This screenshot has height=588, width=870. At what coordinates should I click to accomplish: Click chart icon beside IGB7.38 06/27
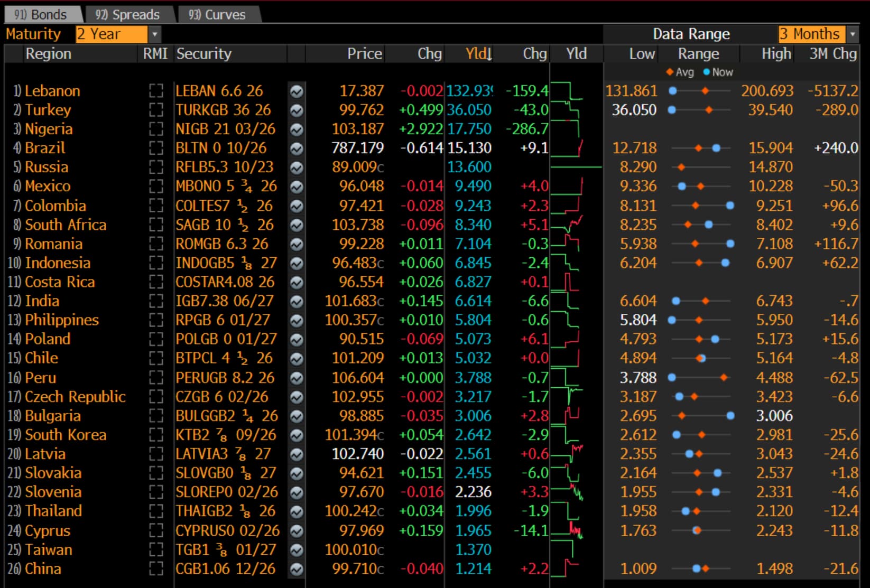click(x=297, y=301)
